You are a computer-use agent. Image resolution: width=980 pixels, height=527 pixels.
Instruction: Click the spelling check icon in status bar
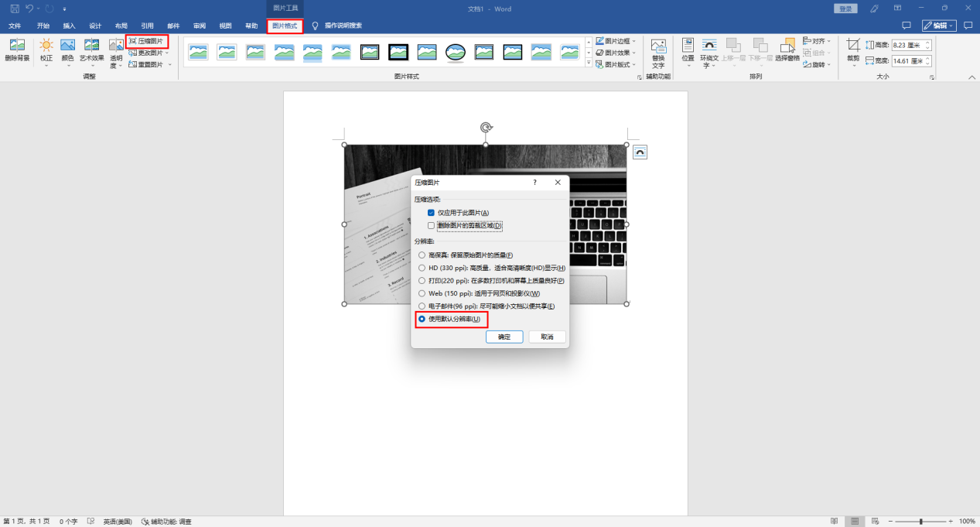91,522
